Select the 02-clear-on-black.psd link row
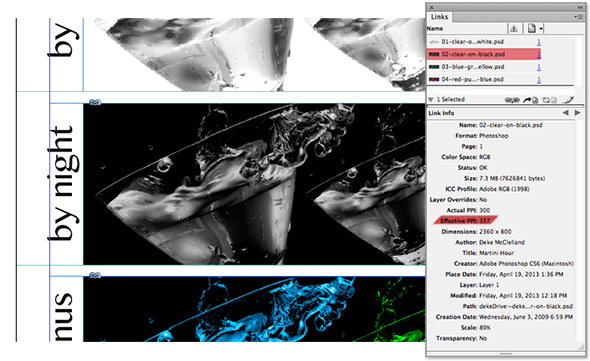This screenshot has width=590, height=361. click(484, 54)
